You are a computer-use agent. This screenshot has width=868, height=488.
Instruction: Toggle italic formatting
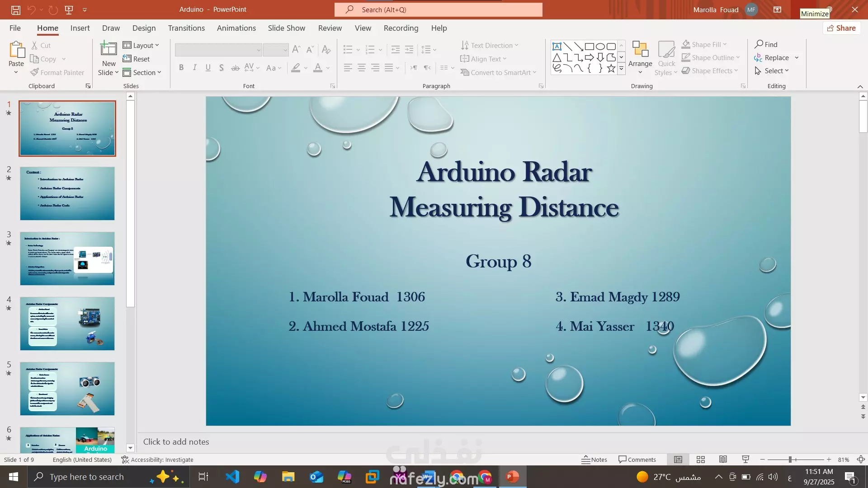point(194,68)
